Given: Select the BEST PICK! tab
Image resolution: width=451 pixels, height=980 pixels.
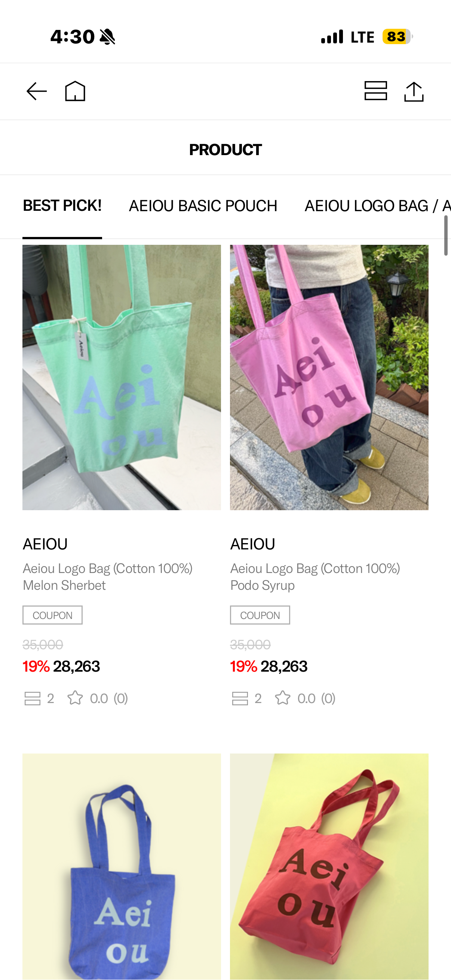Looking at the screenshot, I should pos(62,206).
